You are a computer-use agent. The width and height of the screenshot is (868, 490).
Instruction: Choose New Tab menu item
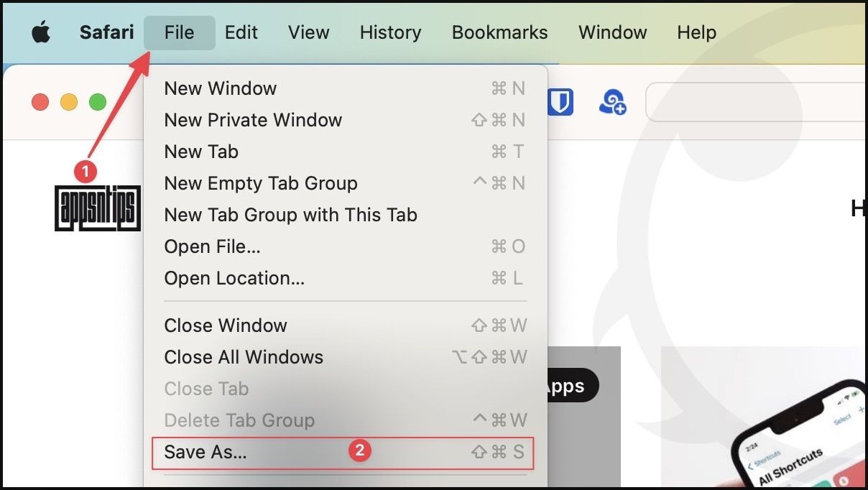(201, 152)
